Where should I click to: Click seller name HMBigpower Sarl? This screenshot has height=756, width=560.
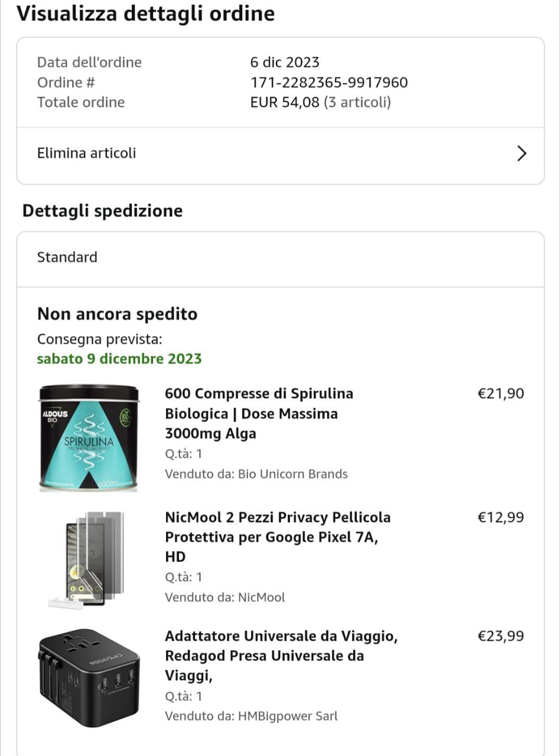point(288,716)
